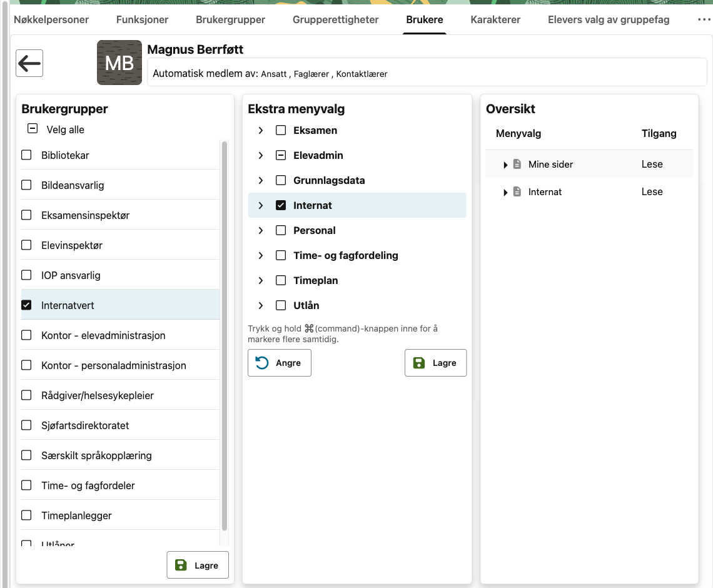Check the Elevinspektør checkbox
This screenshot has width=713, height=588.
(26, 245)
